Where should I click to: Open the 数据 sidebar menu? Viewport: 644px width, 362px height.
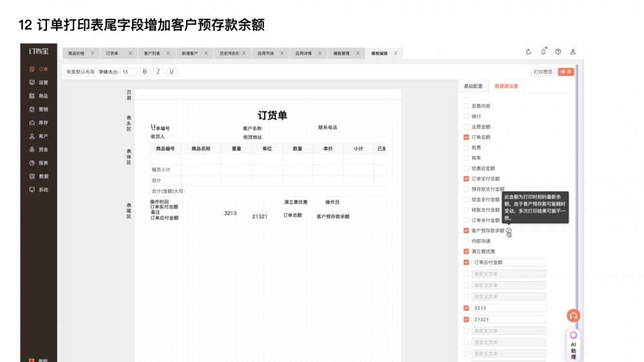pos(39,176)
